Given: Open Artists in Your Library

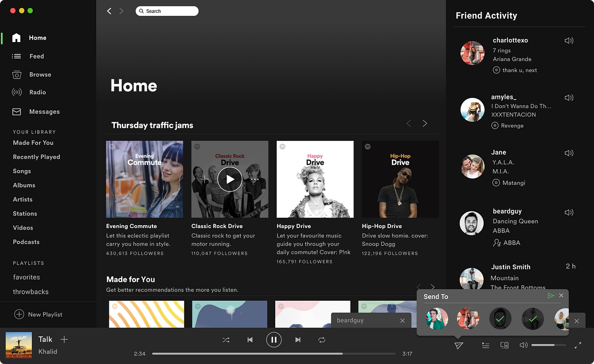Looking at the screenshot, I should pyautogui.click(x=23, y=199).
